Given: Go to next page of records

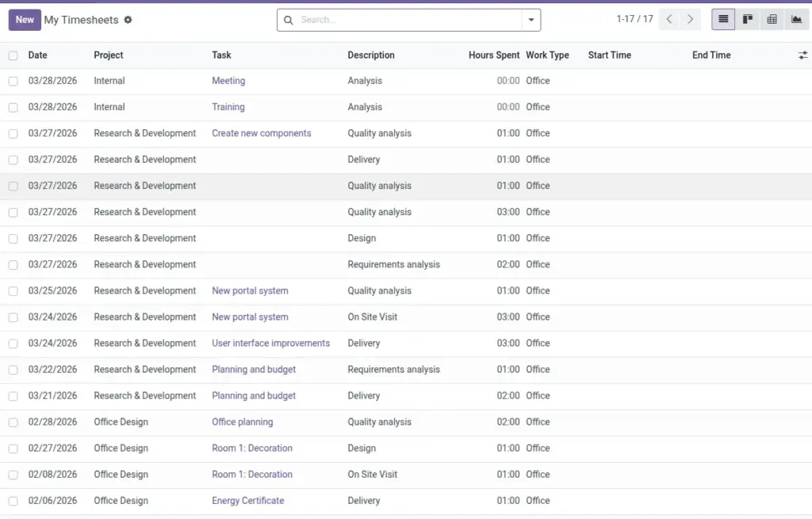Looking at the screenshot, I should point(690,20).
